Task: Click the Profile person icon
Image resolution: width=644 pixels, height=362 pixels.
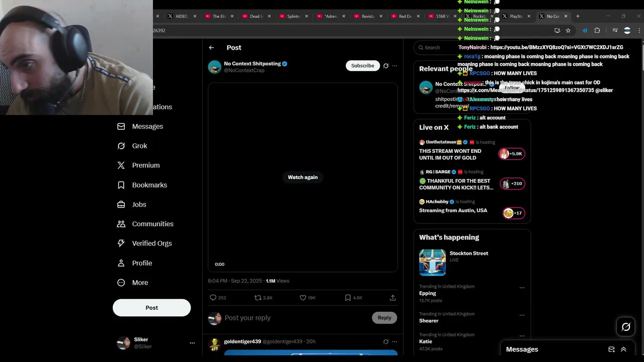Action: (x=121, y=263)
